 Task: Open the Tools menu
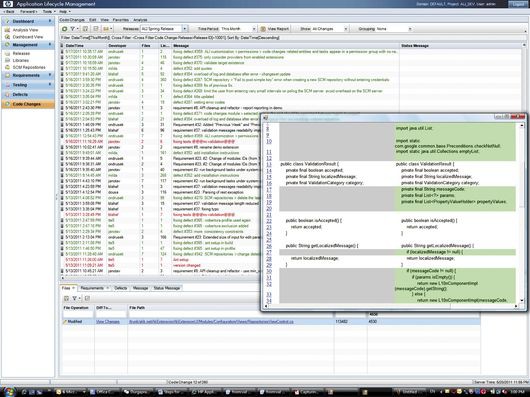click(49, 11)
